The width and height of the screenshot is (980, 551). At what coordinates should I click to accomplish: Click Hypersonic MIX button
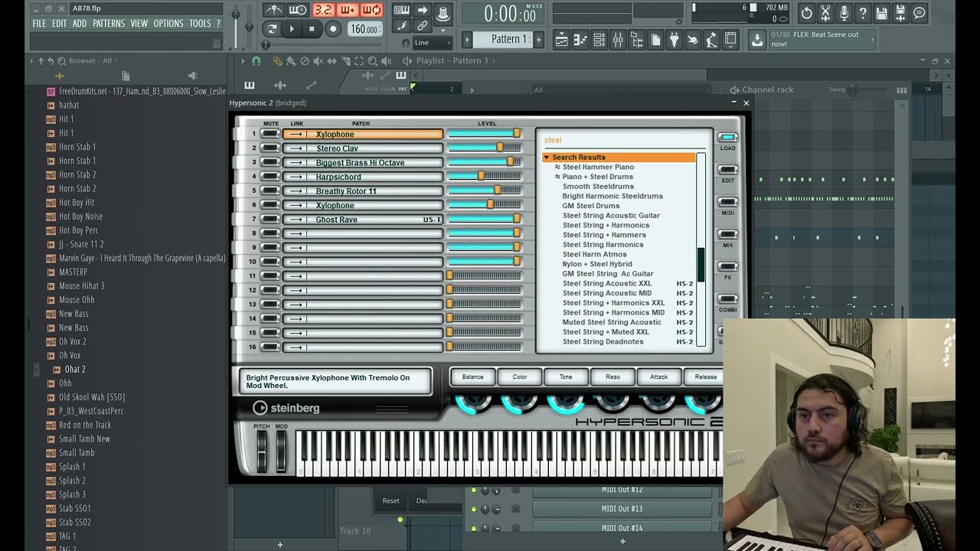(x=728, y=235)
